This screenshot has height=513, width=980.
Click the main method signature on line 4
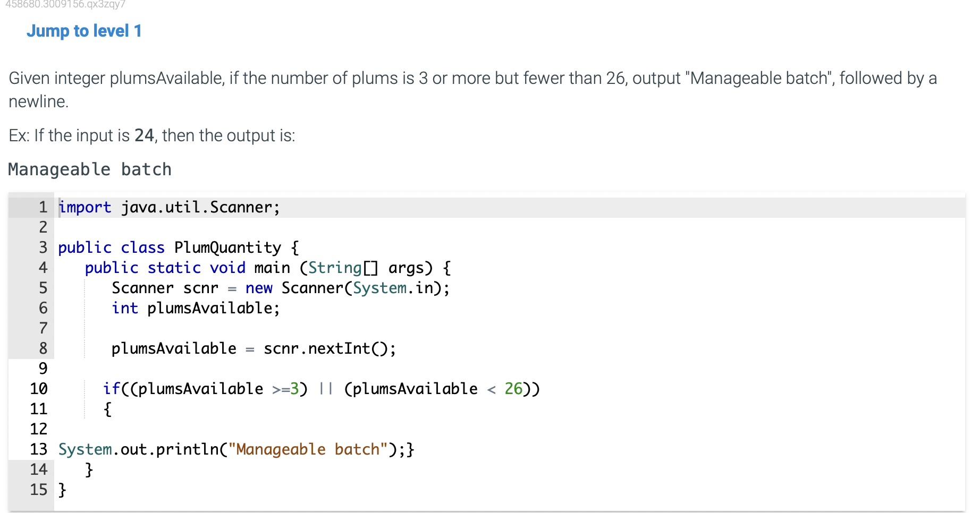tap(266, 268)
